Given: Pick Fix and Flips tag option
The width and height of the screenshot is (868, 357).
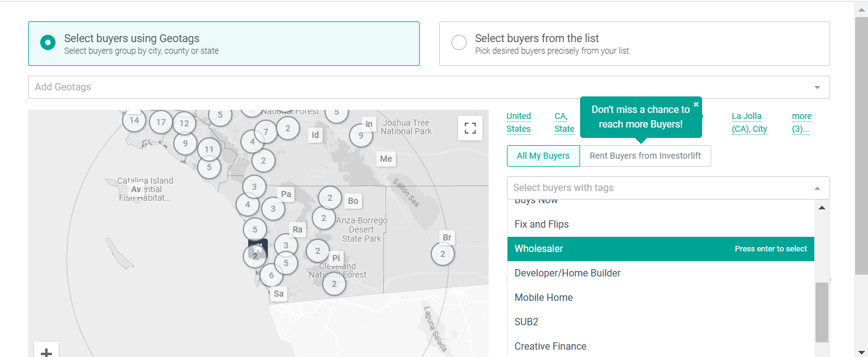Looking at the screenshot, I should click(661, 225).
